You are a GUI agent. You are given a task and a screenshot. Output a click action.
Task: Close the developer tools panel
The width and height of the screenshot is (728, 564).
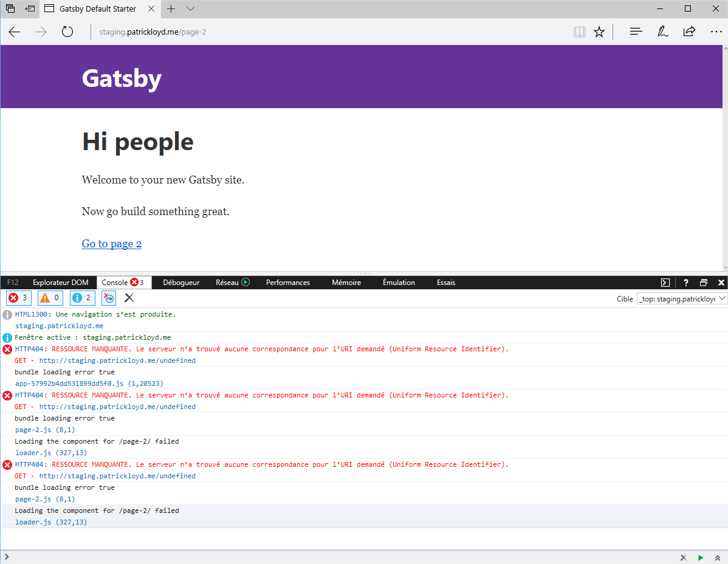click(x=721, y=282)
